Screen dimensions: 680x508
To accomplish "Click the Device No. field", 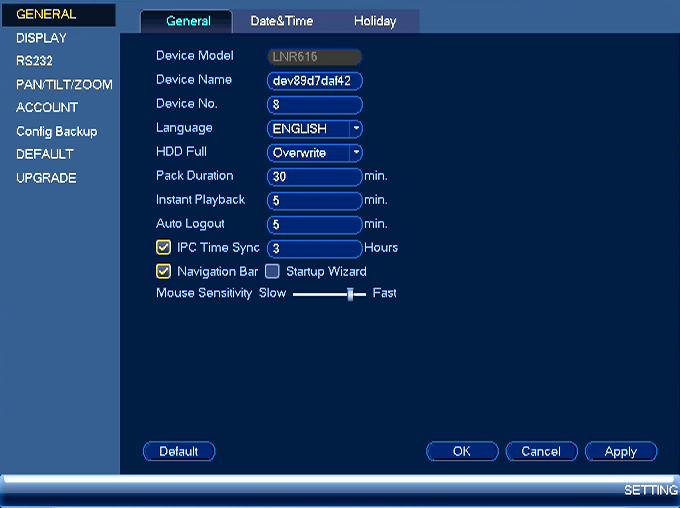I will click(x=314, y=105).
